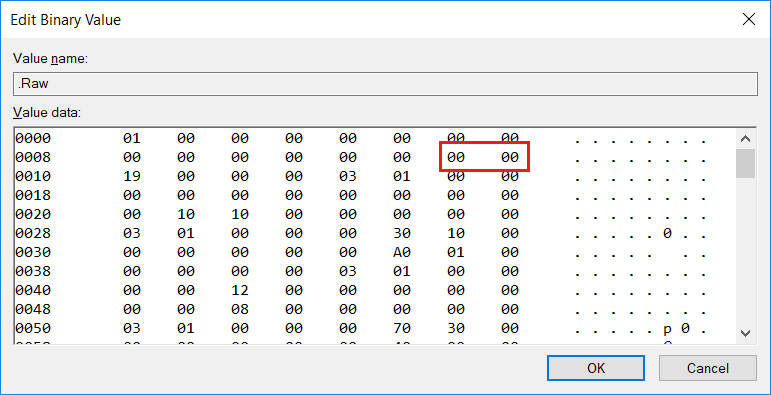Click byte 03 in row 0028
The height and width of the screenshot is (395, 771).
point(132,233)
